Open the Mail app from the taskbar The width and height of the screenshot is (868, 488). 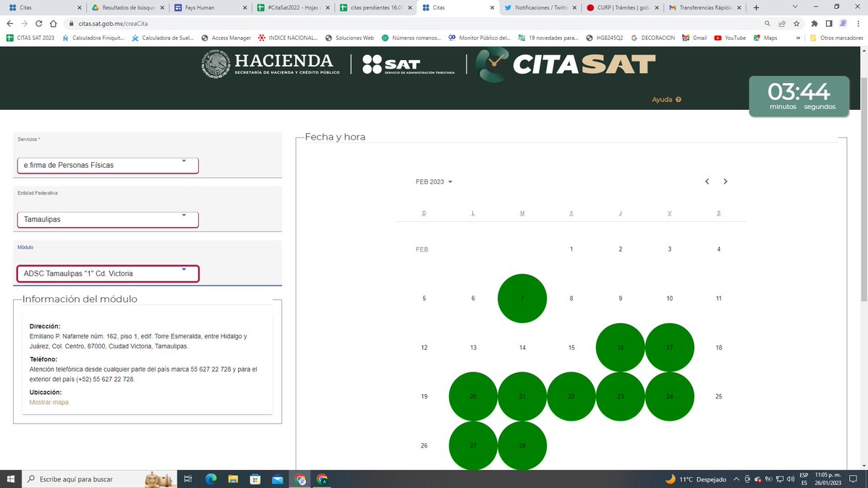coord(278,479)
